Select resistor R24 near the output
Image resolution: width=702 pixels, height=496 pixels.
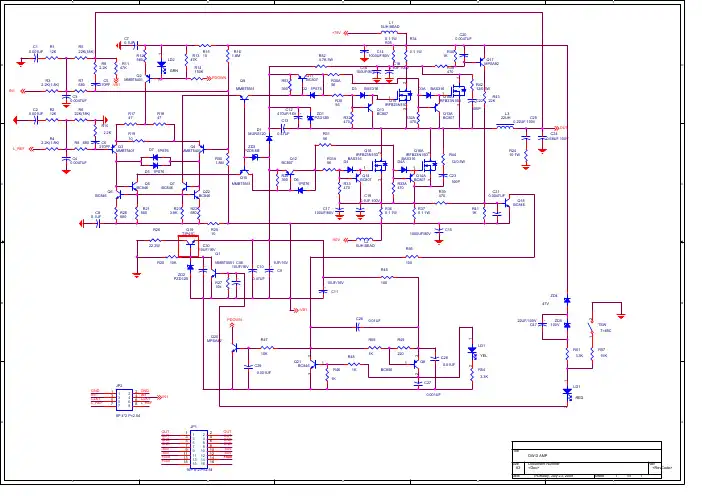coord(526,154)
